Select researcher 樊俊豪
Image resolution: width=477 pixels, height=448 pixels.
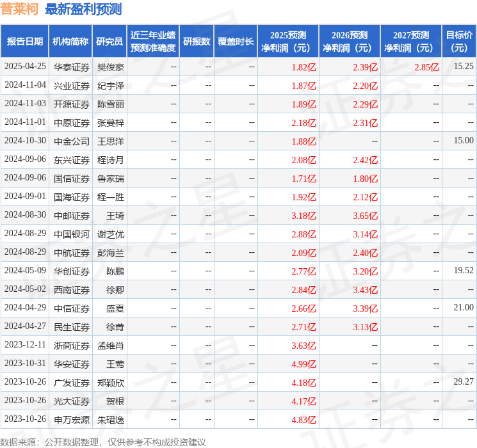(110, 67)
